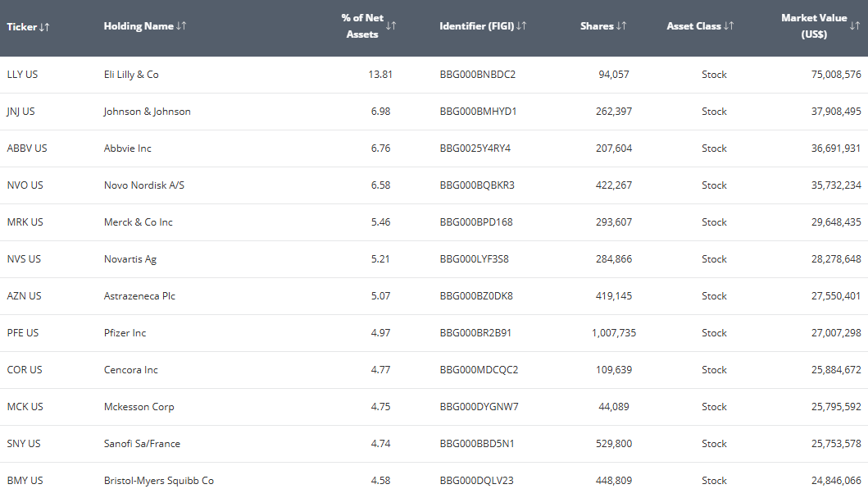Sort by Identifier (FIGI) arrows
The image size is (868, 498).
[x=521, y=26]
